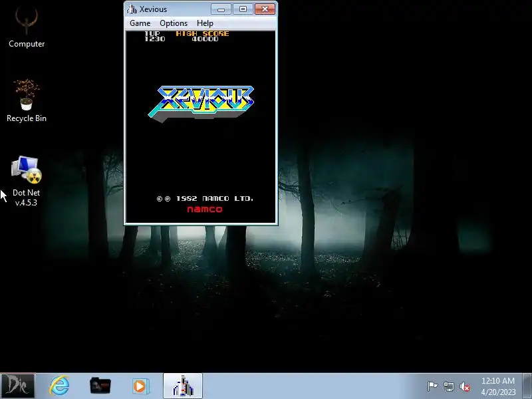Screen dimensions: 532x399
Task: Click the Xevious logo in the game screen
Action: pyautogui.click(x=201, y=104)
